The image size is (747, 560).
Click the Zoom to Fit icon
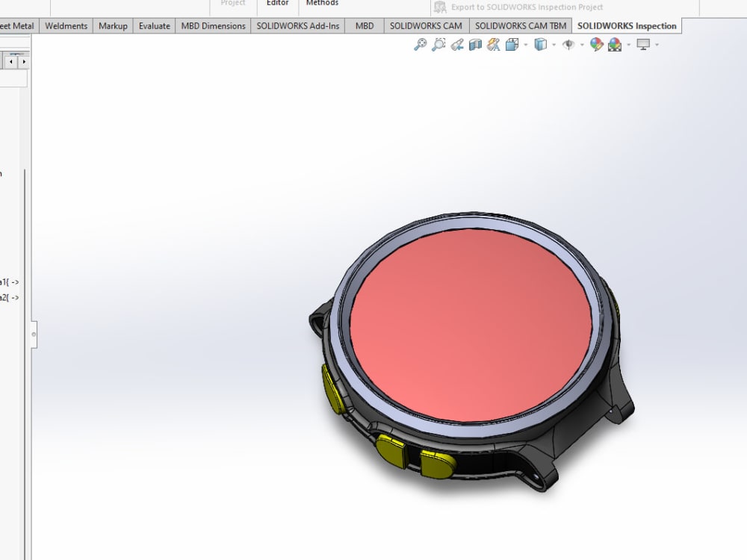[x=420, y=45]
